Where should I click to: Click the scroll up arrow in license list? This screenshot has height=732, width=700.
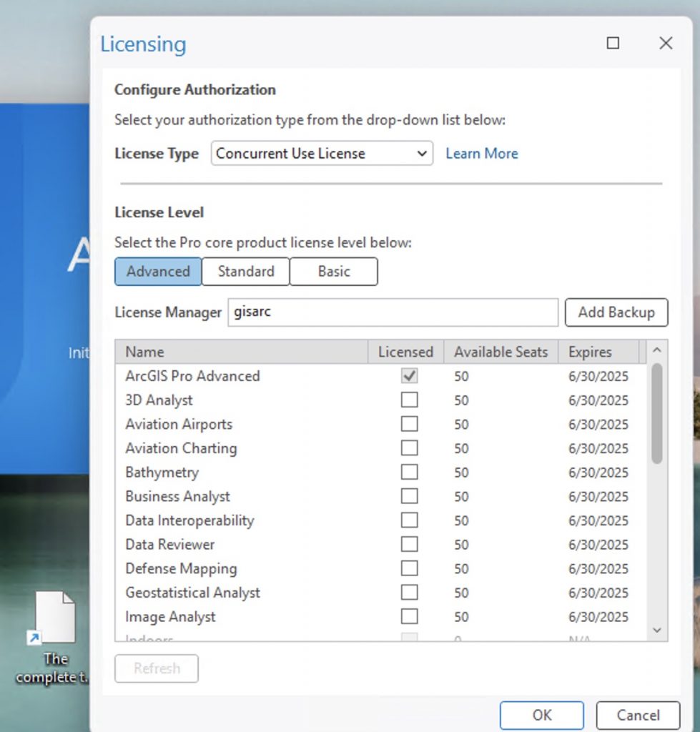657,350
